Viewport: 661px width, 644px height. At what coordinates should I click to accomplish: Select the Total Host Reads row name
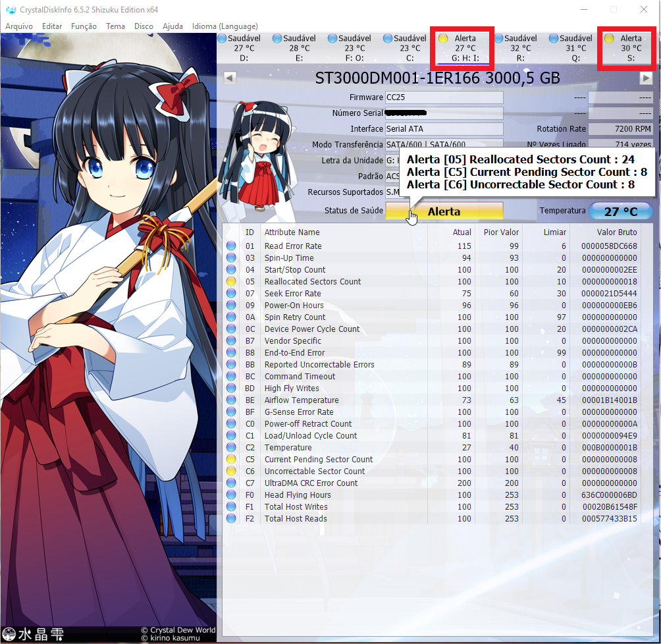pyautogui.click(x=296, y=518)
